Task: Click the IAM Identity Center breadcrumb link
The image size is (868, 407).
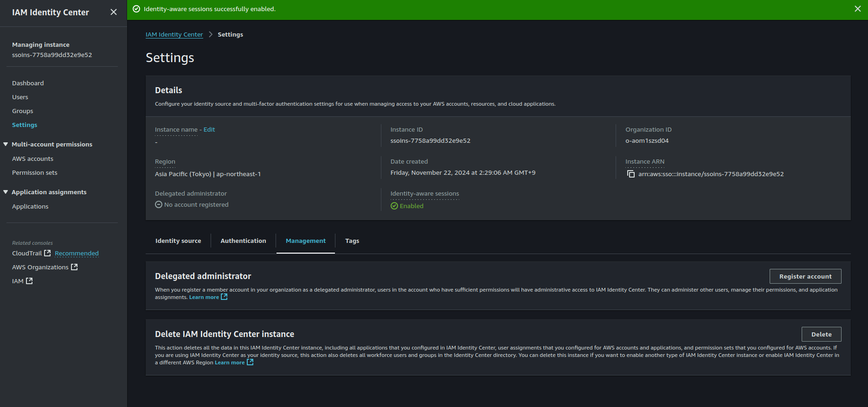Action: tap(174, 34)
